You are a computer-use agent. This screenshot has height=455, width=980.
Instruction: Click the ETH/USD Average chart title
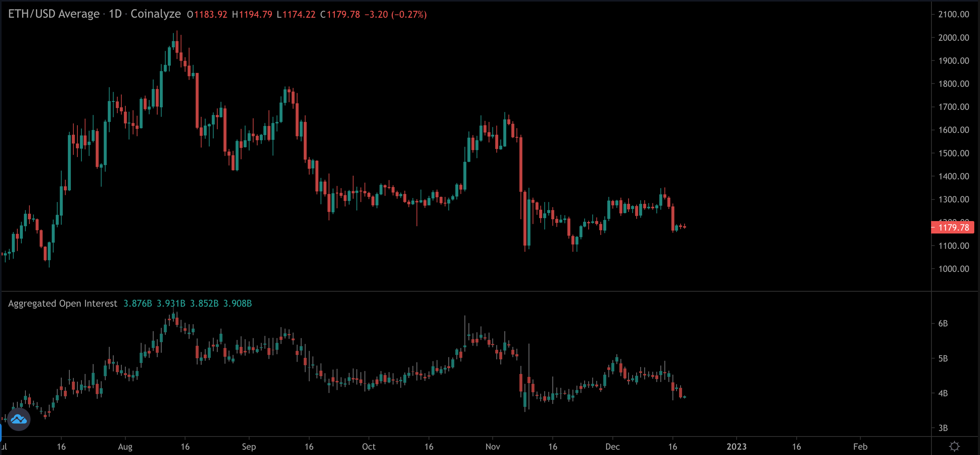coord(54,14)
